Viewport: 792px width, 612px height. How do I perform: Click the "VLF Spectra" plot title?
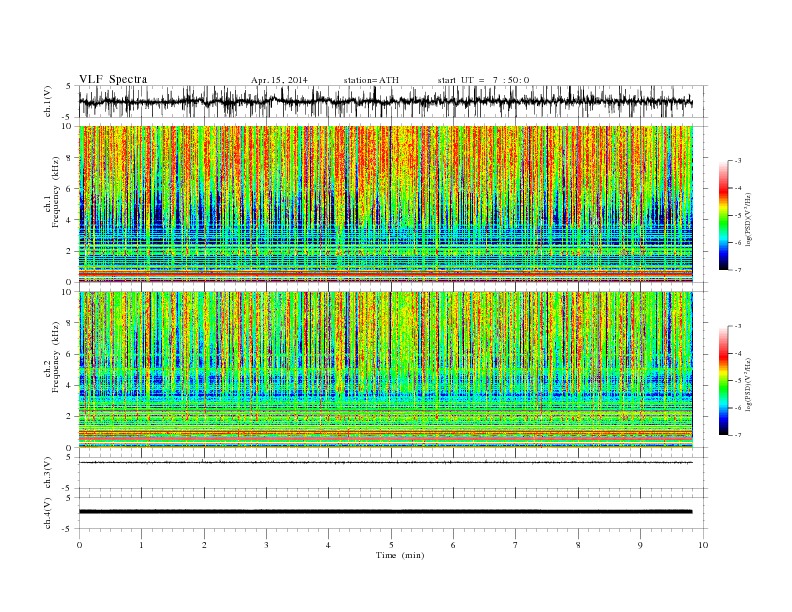point(113,79)
